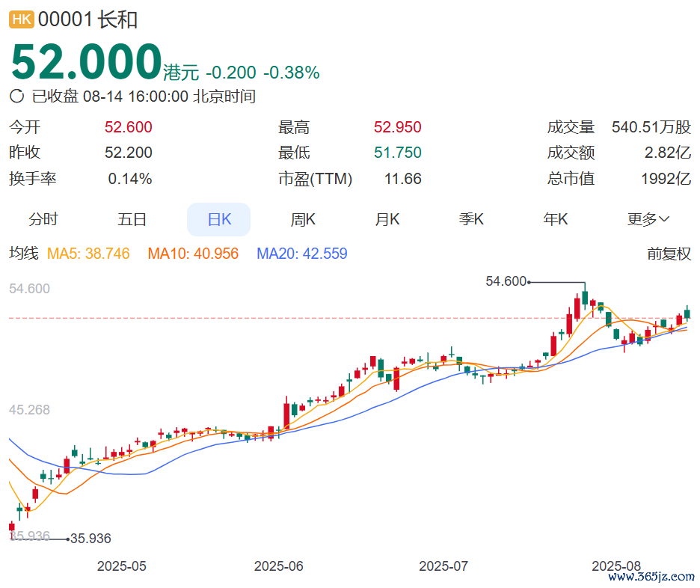The height and width of the screenshot is (588, 700).
Task: Select the 五日 chart tab
Action: tap(132, 219)
